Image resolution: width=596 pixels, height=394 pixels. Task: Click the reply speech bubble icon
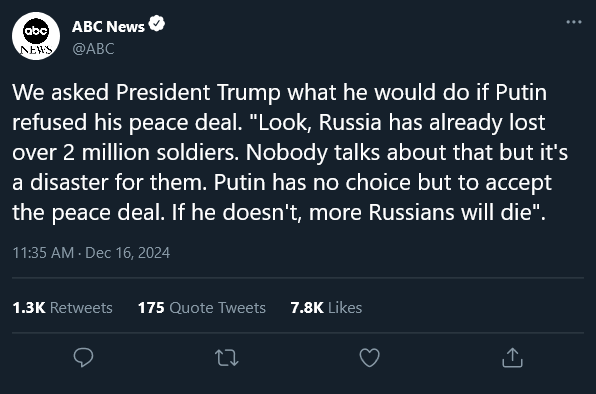[x=83, y=358]
